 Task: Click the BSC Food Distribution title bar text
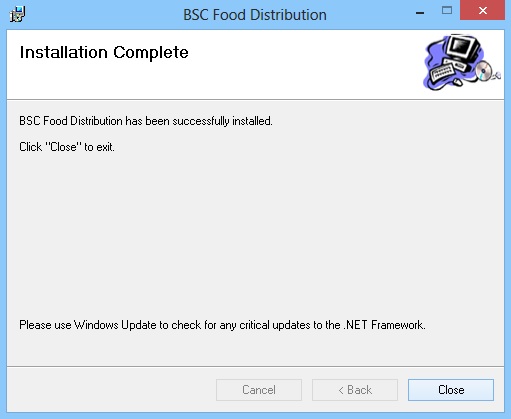point(255,15)
